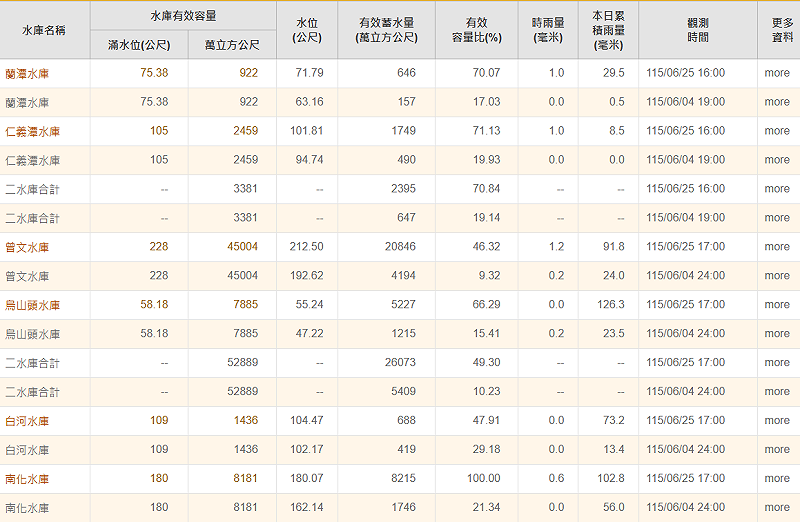The width and height of the screenshot is (800, 522).
Task: Click more for 南化水庫 row with 21.34
Action: [777, 508]
